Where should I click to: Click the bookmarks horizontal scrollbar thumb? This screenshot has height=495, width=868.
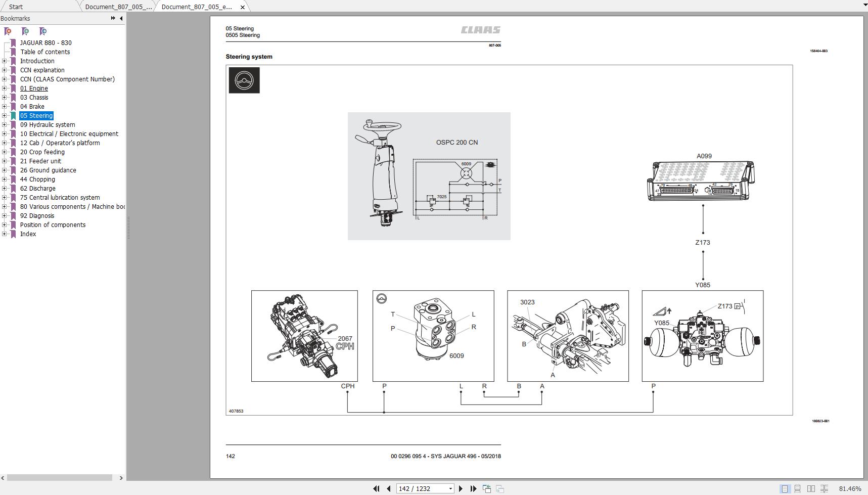click(60, 477)
